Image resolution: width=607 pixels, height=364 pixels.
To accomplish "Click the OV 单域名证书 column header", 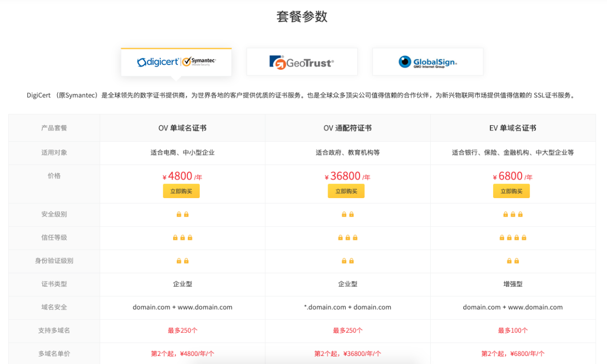I will point(183,128).
